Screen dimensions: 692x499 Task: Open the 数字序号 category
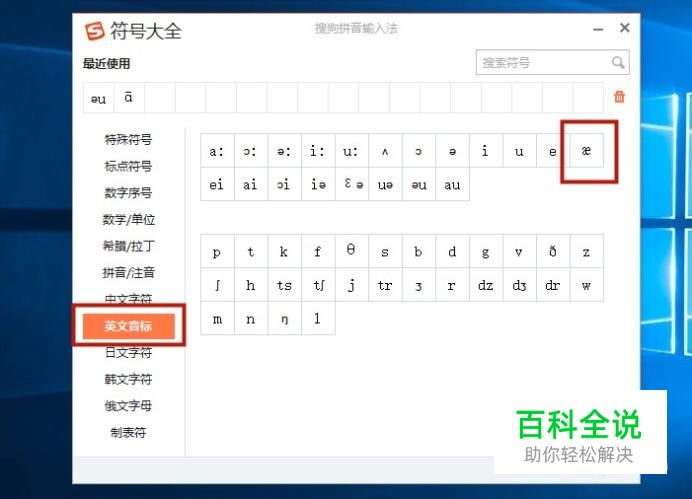pos(128,193)
